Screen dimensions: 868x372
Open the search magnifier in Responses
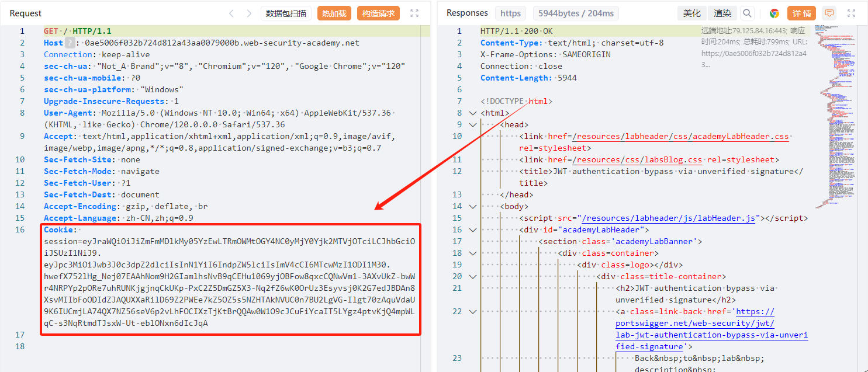[x=748, y=13]
